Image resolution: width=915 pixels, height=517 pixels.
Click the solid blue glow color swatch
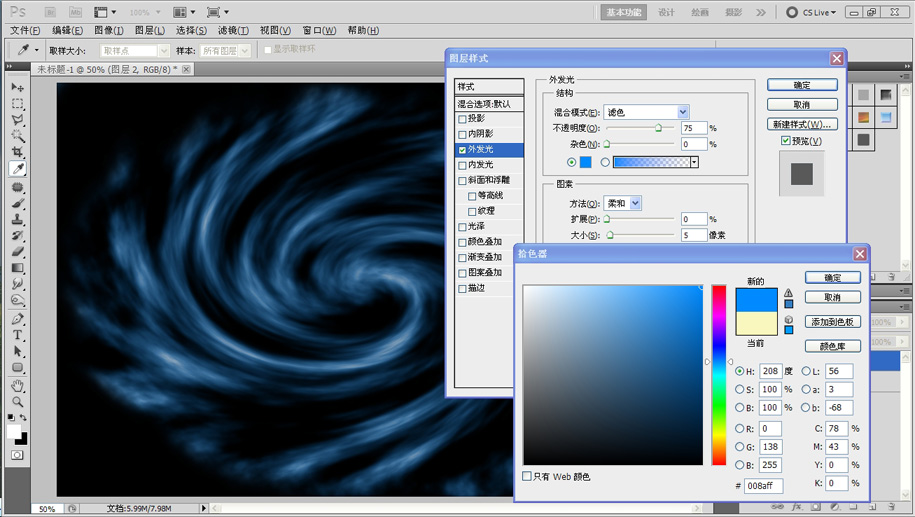(585, 162)
